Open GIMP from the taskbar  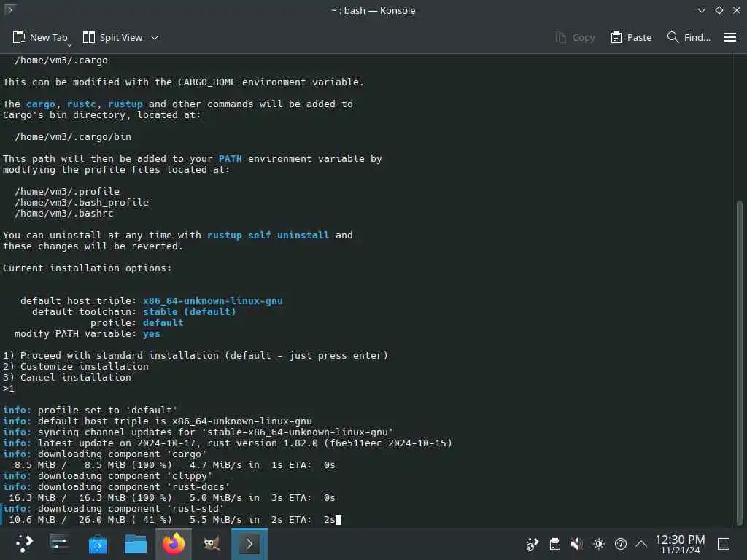[x=212, y=544]
